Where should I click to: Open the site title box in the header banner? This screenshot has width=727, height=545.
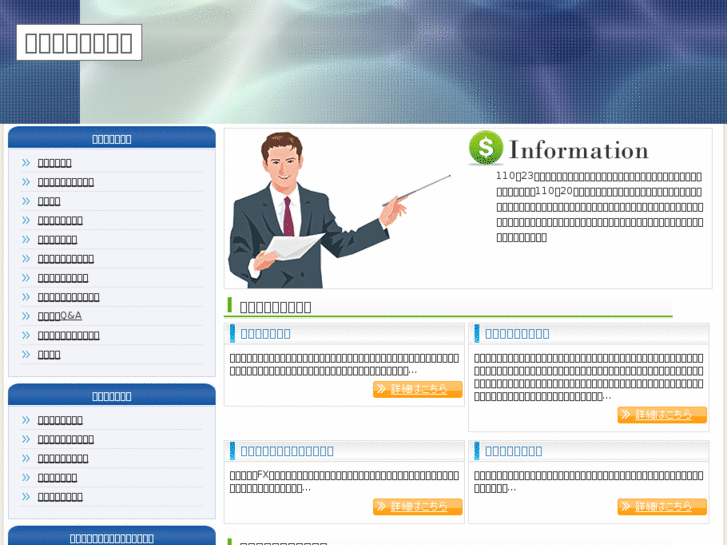point(79,43)
